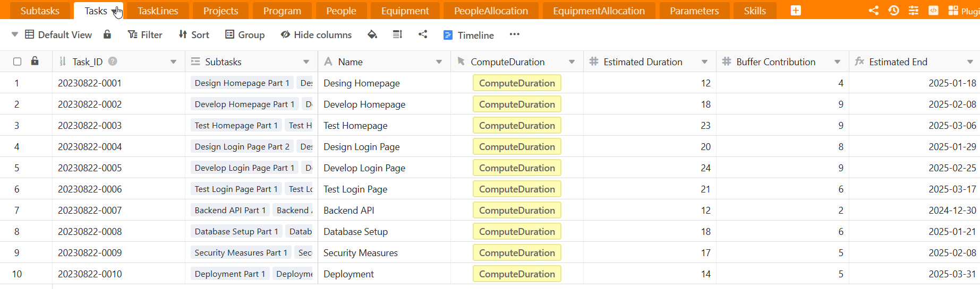Viewport: 980px width, 289px height.
Task: Open the data processing sliders icon
Action: tap(913, 11)
